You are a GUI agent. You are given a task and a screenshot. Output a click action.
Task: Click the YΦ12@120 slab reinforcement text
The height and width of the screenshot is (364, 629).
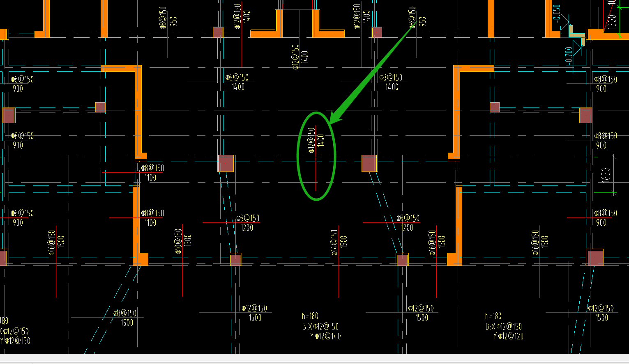point(509,336)
